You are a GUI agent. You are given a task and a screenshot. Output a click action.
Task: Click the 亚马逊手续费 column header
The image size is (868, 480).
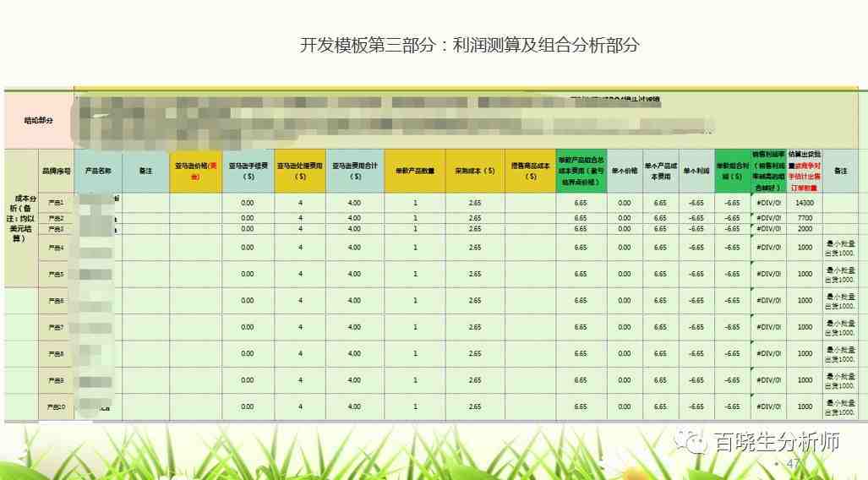tap(248, 171)
